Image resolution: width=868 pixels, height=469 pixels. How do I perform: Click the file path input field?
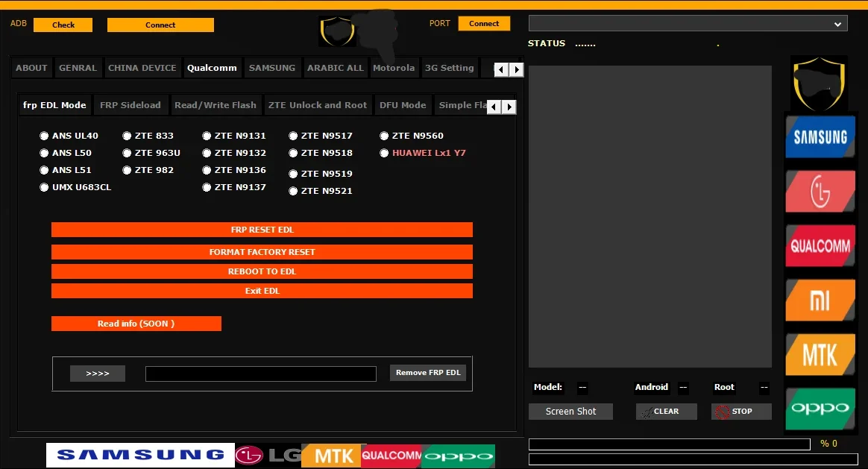coord(261,374)
